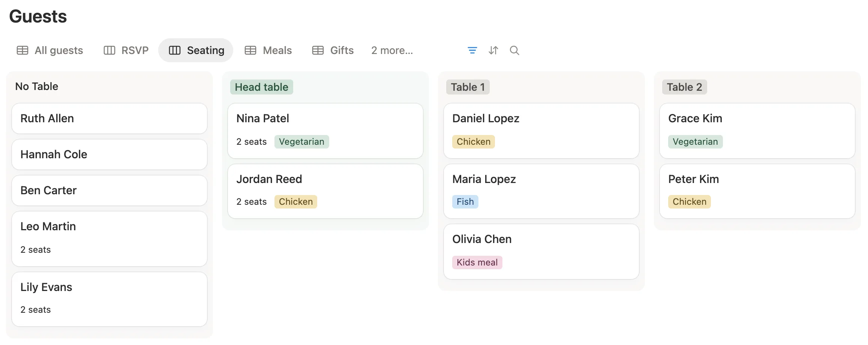The image size is (868, 345).
Task: Click the table icon beside Meals
Action: (x=250, y=50)
